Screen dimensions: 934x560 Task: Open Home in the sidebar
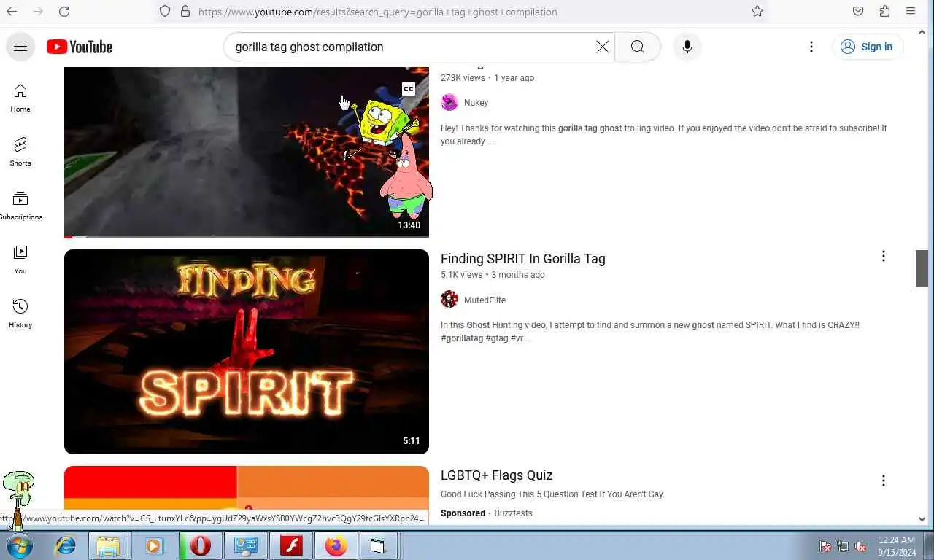tap(20, 98)
